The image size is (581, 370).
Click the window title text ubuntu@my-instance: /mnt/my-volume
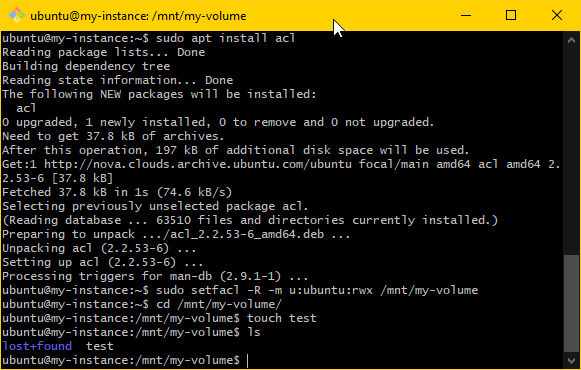pyautogui.click(x=138, y=16)
